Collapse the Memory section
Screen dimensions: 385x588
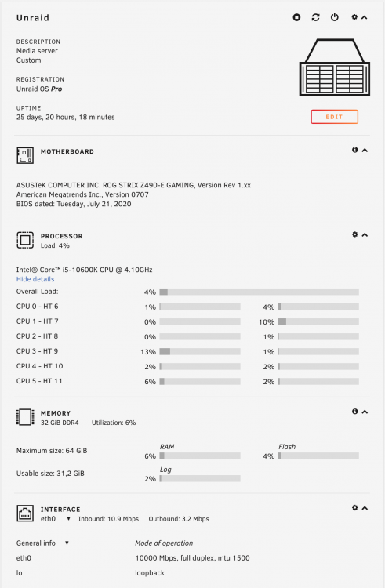tap(365, 412)
